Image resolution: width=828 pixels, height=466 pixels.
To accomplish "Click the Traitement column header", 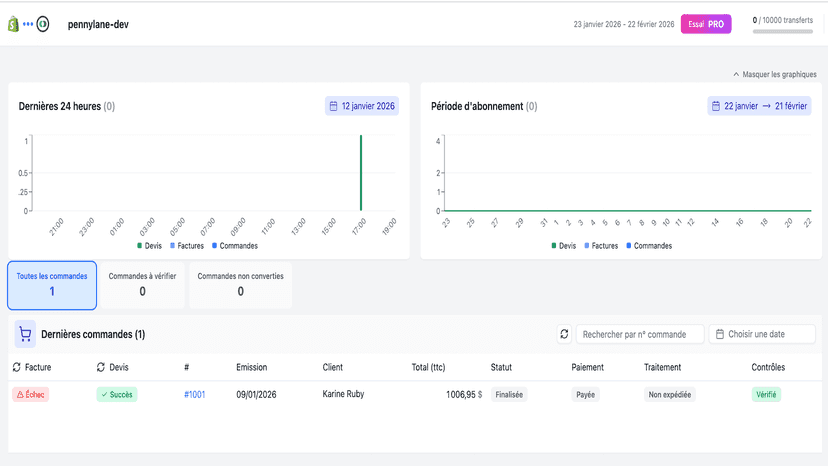I will click(662, 367).
